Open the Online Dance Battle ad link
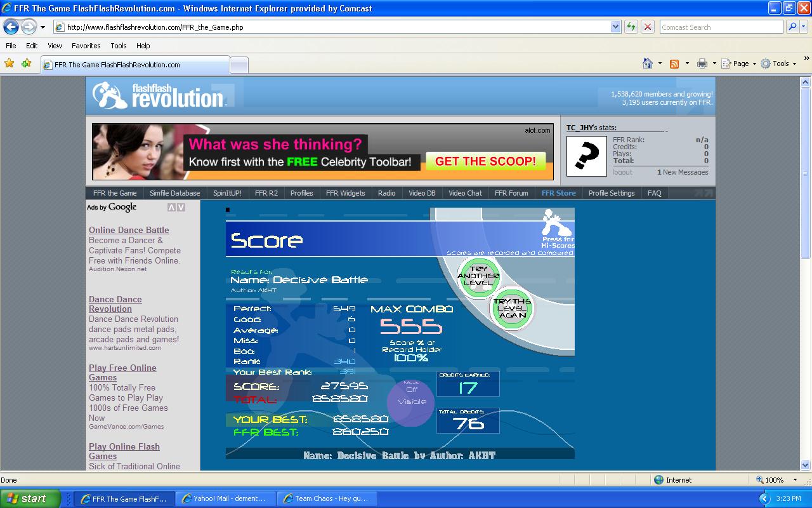 129,230
